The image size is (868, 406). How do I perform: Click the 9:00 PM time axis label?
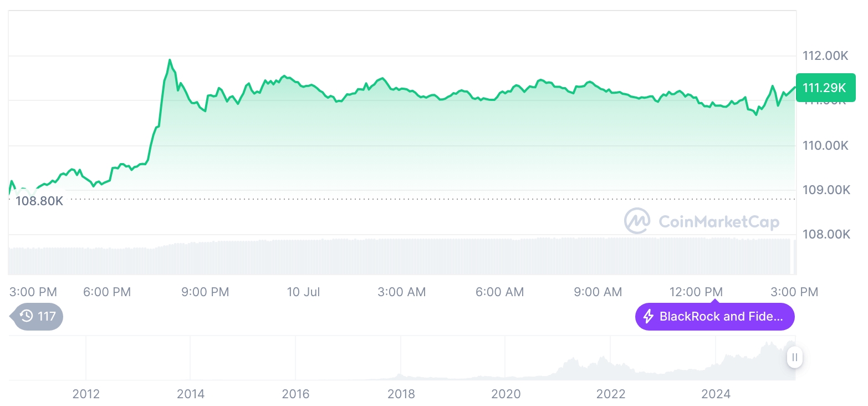coord(205,292)
